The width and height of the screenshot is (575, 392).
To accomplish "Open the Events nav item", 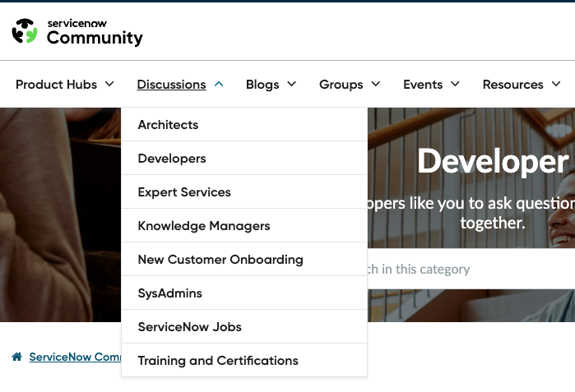I will point(423,85).
